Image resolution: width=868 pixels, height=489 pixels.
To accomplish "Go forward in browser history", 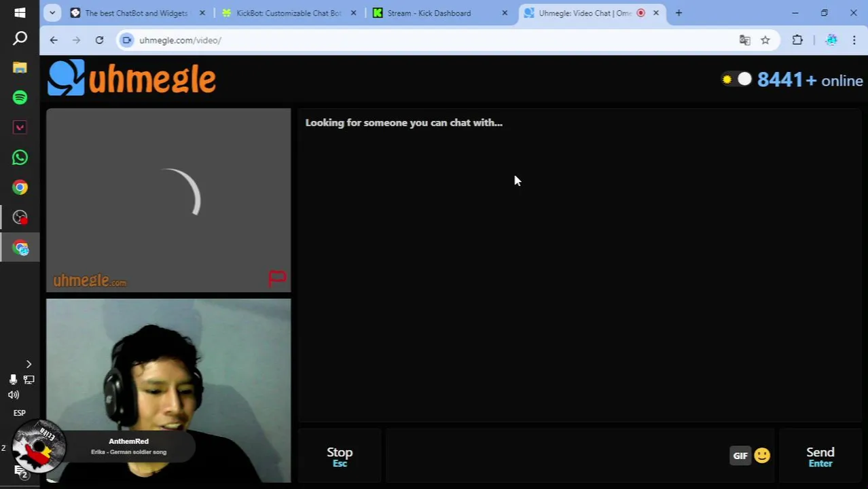I will coord(76,40).
